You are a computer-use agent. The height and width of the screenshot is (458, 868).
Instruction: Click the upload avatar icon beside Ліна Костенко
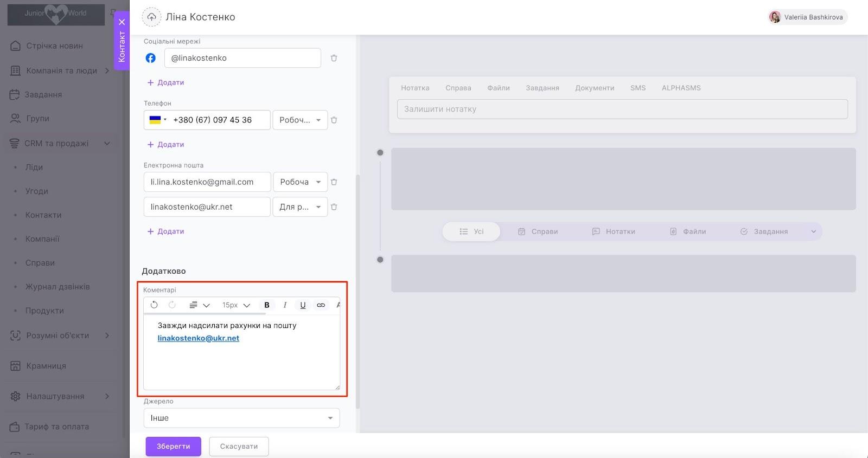coord(151,17)
